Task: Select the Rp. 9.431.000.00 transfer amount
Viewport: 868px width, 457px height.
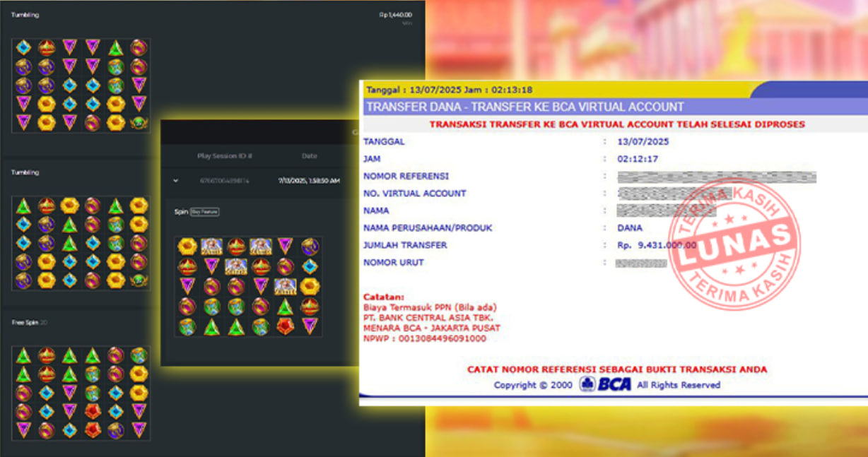Action: click(x=657, y=245)
